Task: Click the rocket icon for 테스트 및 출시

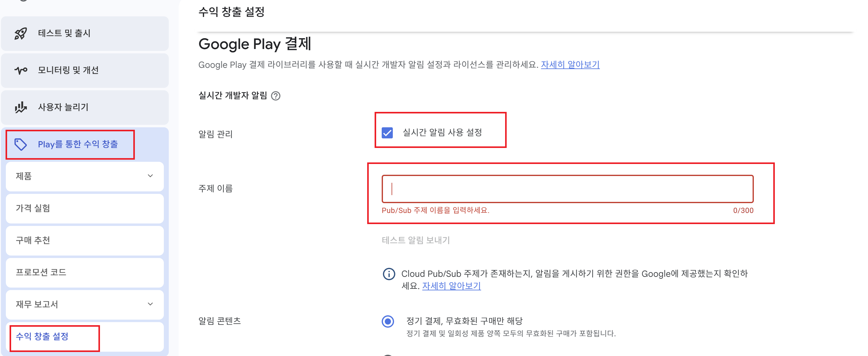Action: [21, 33]
